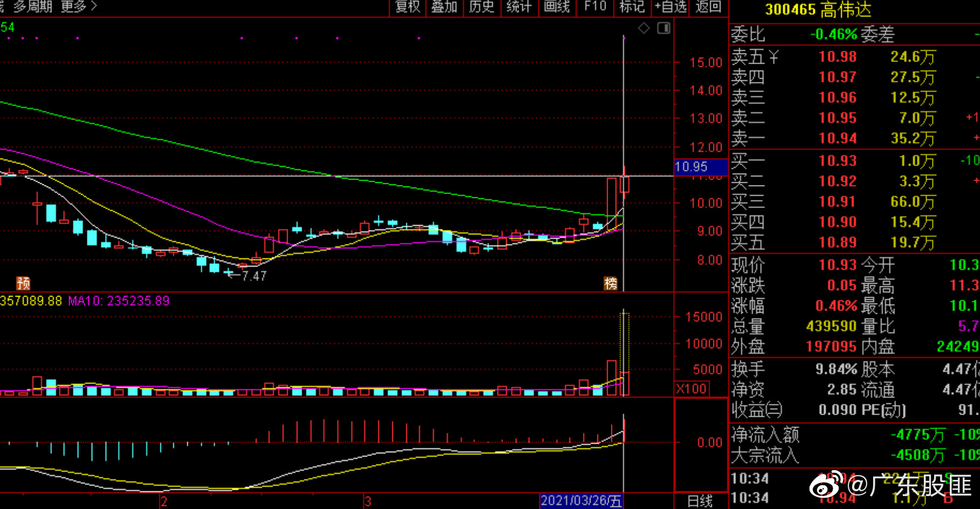Click the 0.00 MACD axis label

710,443
